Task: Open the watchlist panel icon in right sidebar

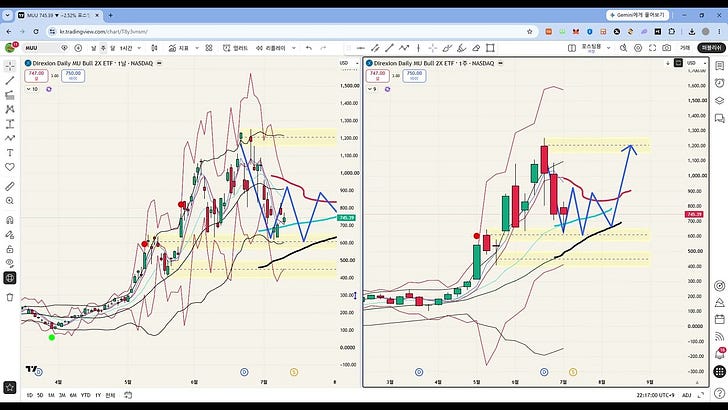Action: pos(720,66)
